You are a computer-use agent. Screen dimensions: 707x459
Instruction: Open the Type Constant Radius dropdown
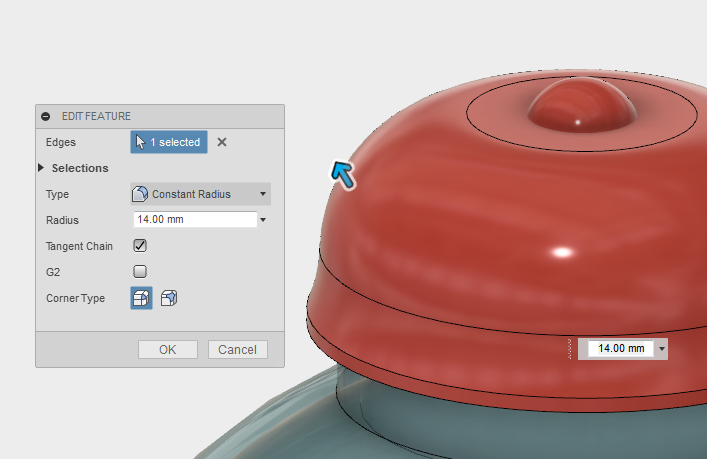click(201, 194)
